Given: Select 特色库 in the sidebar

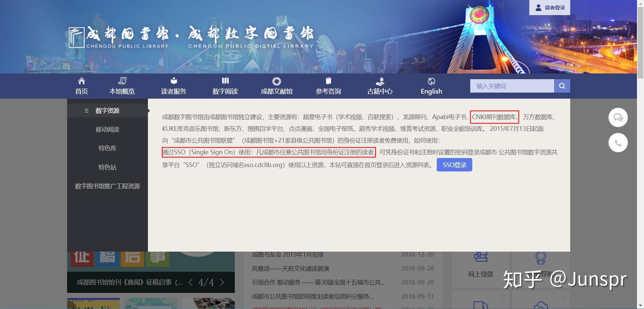Looking at the screenshot, I should (x=107, y=148).
